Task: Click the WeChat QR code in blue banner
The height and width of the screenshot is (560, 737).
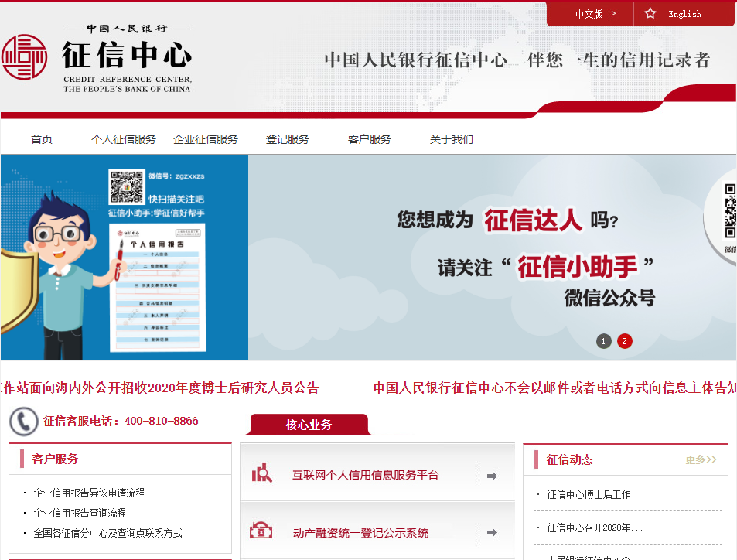Action: point(126,186)
